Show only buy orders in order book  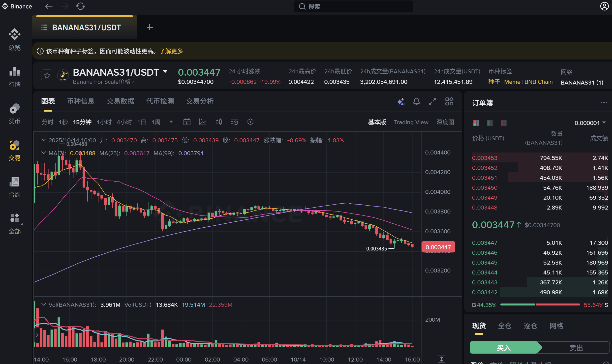[x=490, y=123]
